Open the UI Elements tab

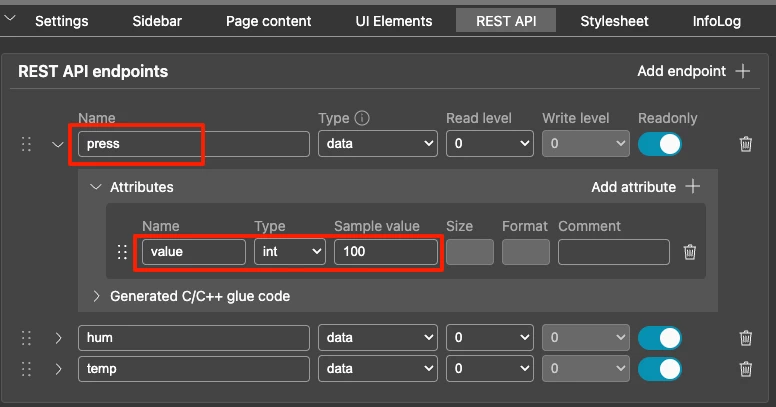pyautogui.click(x=394, y=21)
